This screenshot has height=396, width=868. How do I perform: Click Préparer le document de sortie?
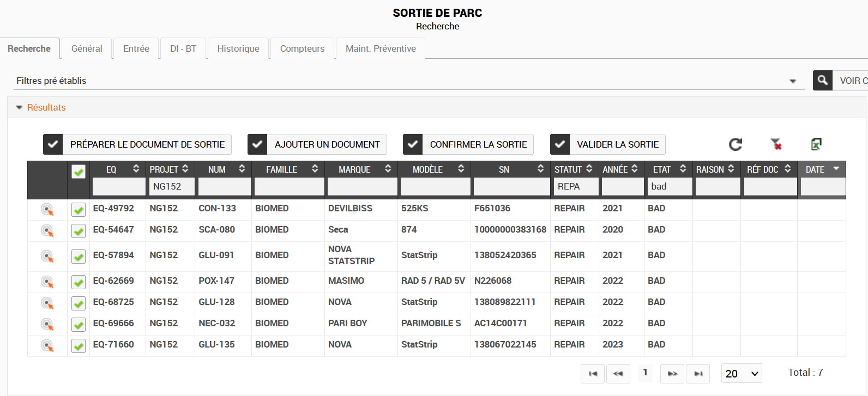click(x=137, y=144)
